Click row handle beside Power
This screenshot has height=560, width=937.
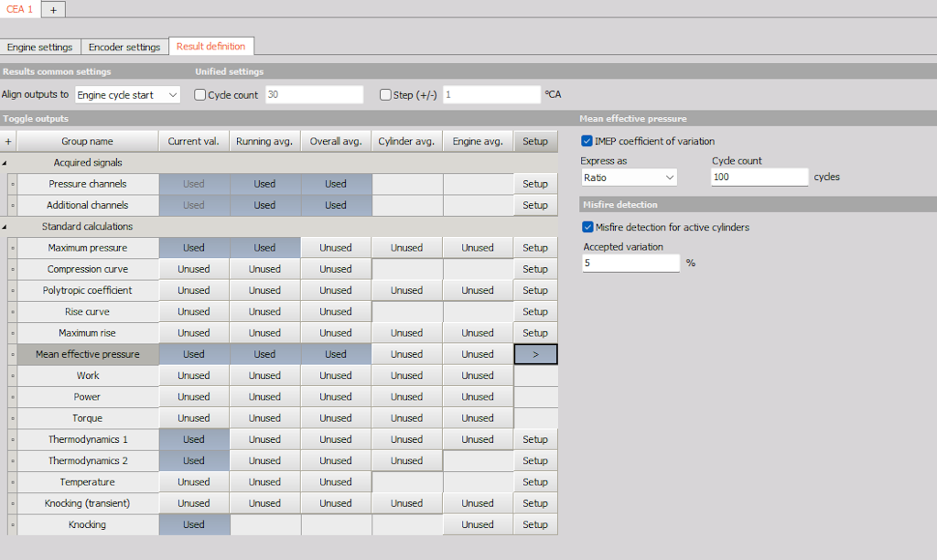coord(13,397)
